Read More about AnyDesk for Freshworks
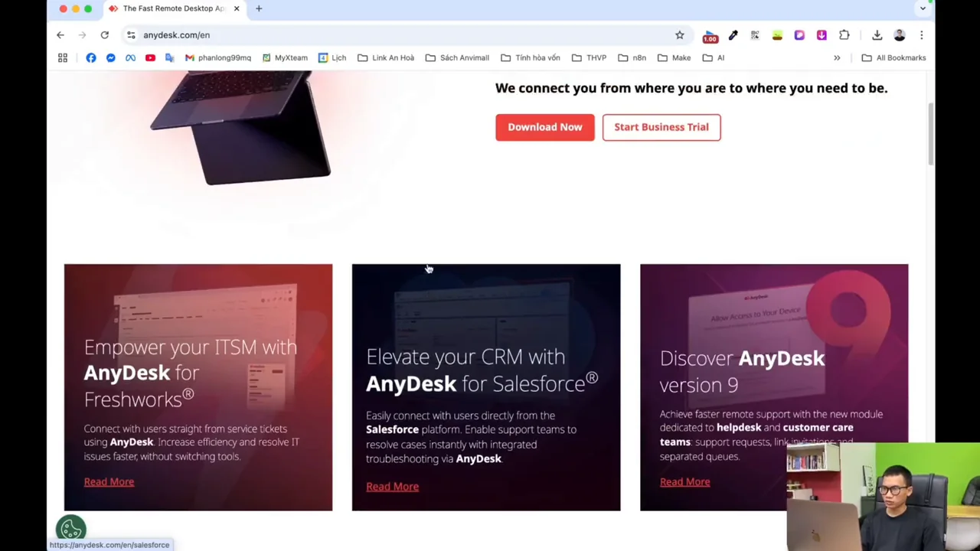980x551 pixels. click(x=109, y=481)
